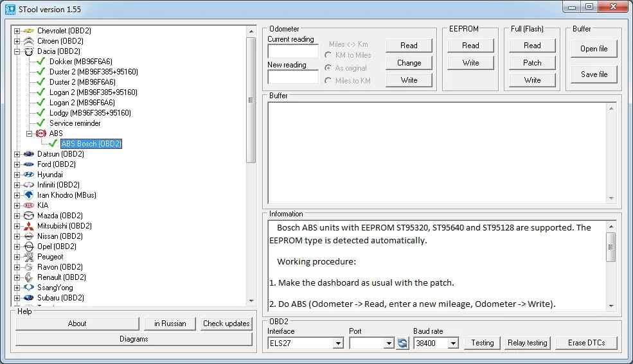Expand the Datsun (OBD2) tree node
Image resolution: width=633 pixels, height=364 pixels.
17,154
